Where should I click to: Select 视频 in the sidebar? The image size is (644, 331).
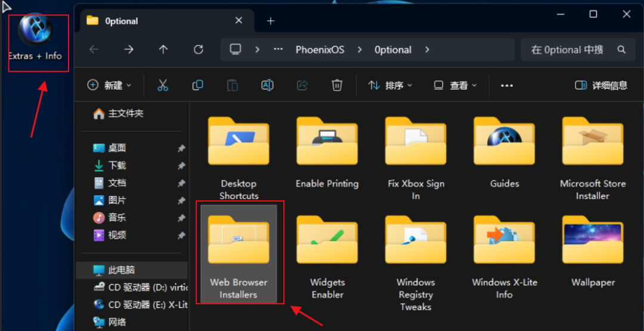pyautogui.click(x=131, y=235)
